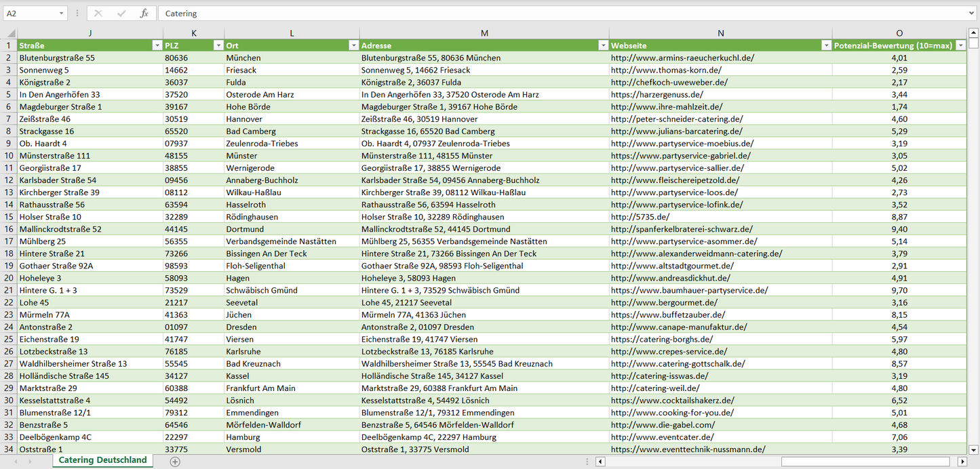Click the Enter checkmark icon in formula bar

click(121, 14)
